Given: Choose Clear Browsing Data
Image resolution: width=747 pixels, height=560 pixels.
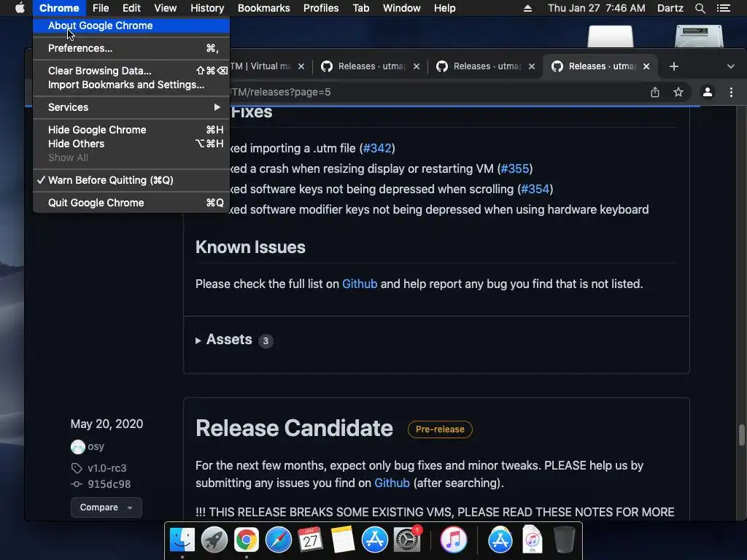Looking at the screenshot, I should 131,71.
